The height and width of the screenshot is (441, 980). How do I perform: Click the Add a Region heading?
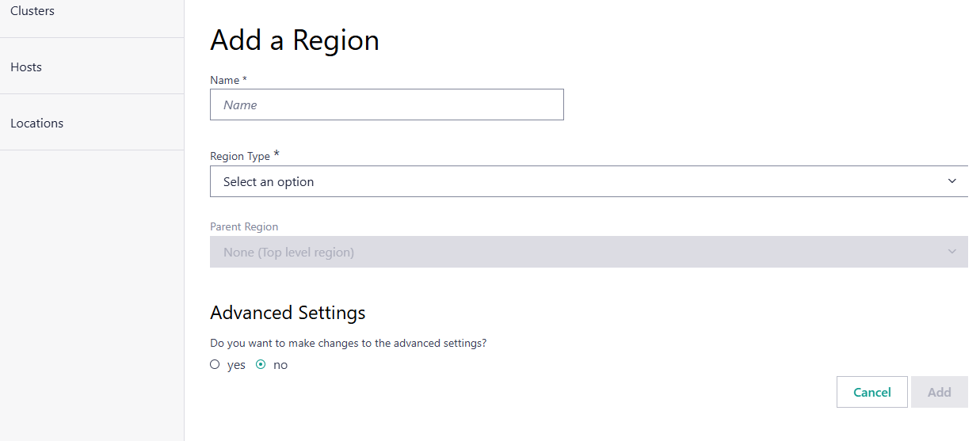(295, 40)
